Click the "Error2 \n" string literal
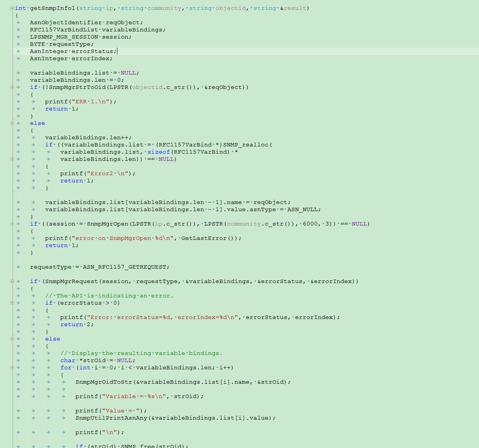 108,173
